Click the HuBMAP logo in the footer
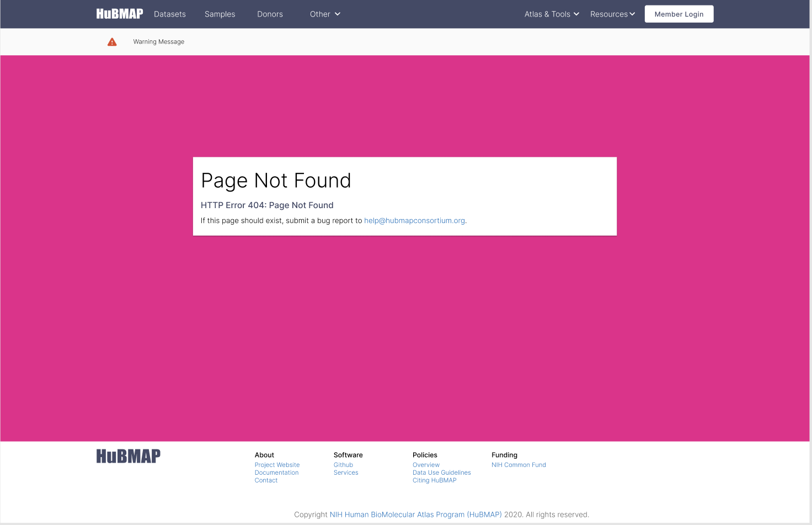 128,456
